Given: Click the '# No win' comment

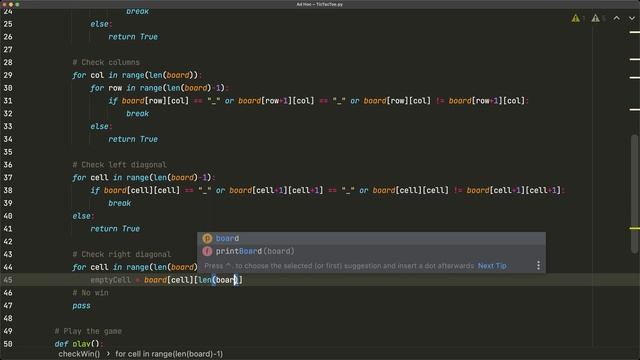Looking at the screenshot, I should [91, 293].
